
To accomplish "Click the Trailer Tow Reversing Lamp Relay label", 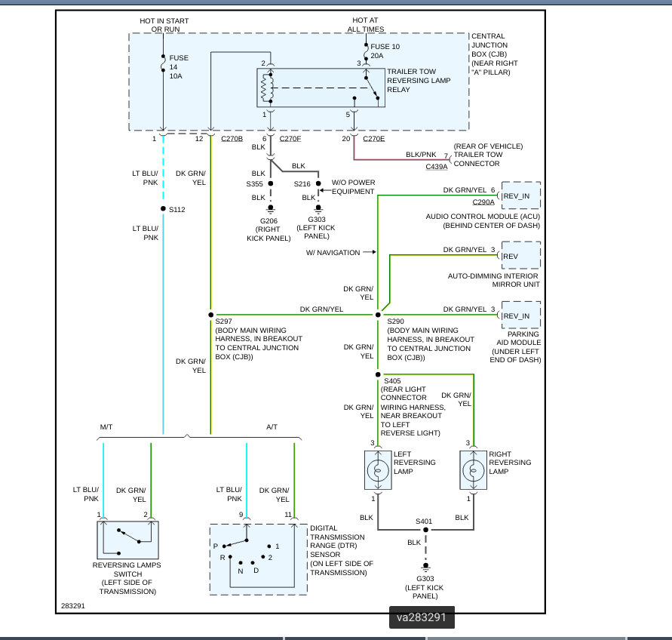I will 419,80.
